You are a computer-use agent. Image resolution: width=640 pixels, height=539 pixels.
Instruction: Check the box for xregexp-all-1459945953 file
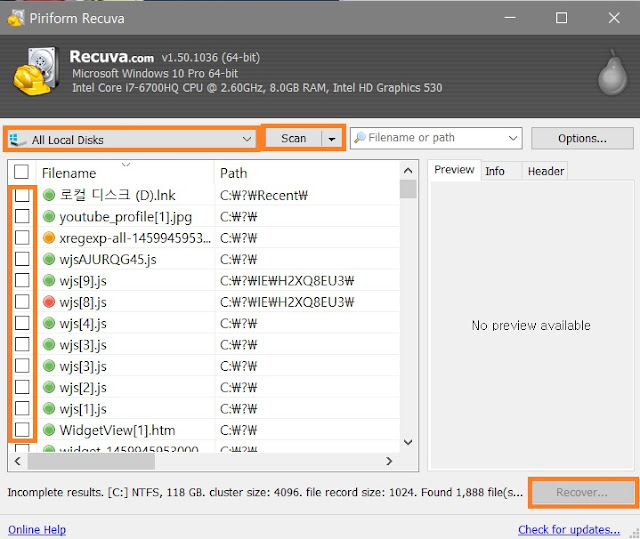22,237
